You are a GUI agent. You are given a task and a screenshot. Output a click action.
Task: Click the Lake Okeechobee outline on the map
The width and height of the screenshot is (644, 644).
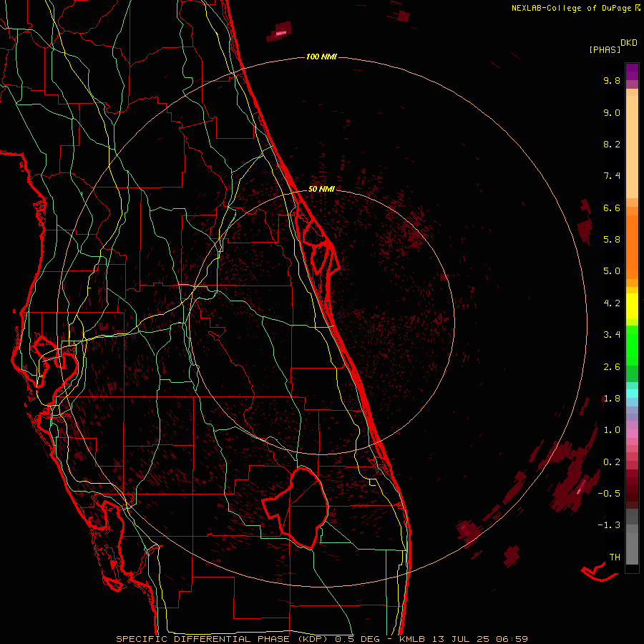coord(296,507)
